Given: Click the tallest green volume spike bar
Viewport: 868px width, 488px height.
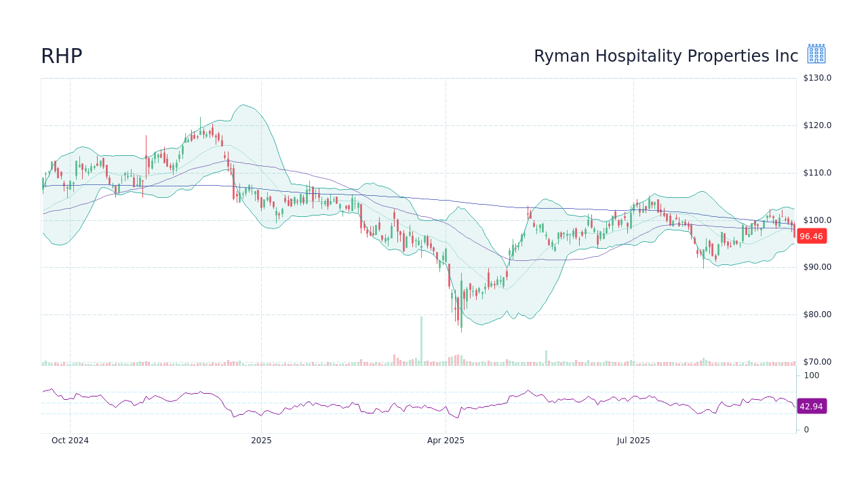Looking at the screenshot, I should tap(421, 341).
